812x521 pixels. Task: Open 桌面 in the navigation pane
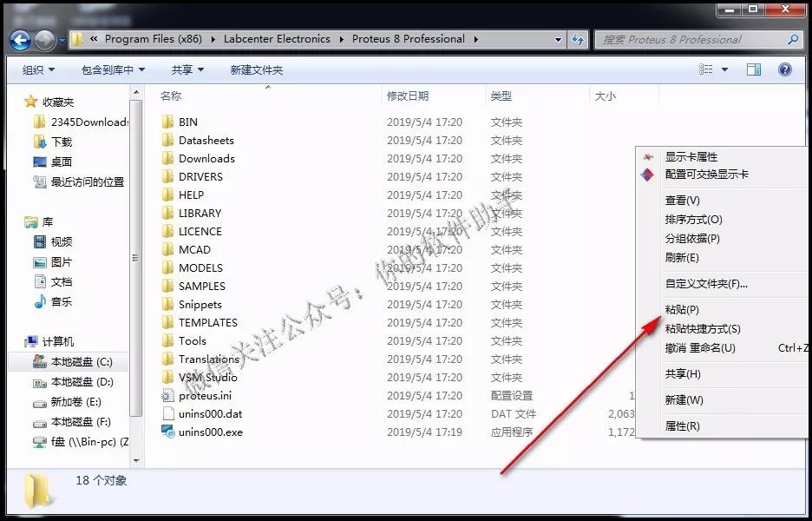pos(52,162)
